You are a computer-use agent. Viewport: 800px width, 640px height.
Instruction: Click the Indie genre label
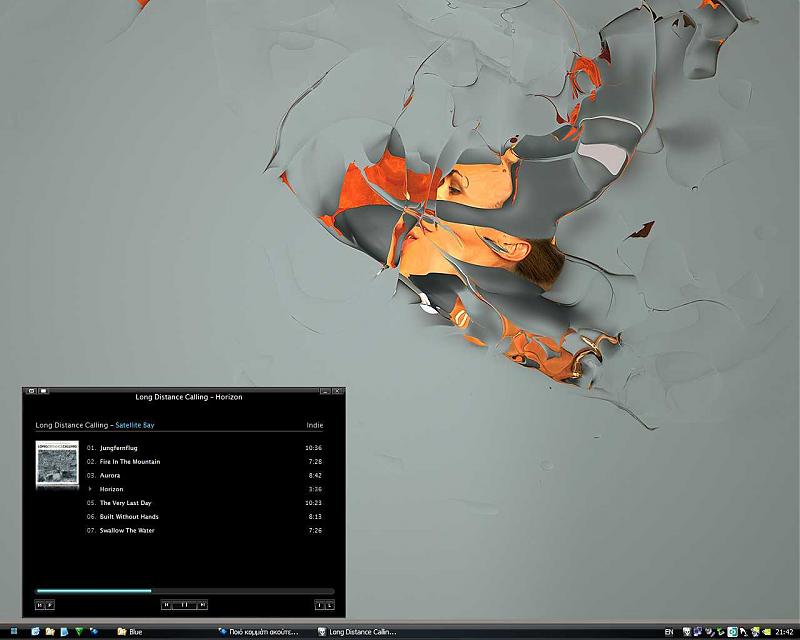314,425
